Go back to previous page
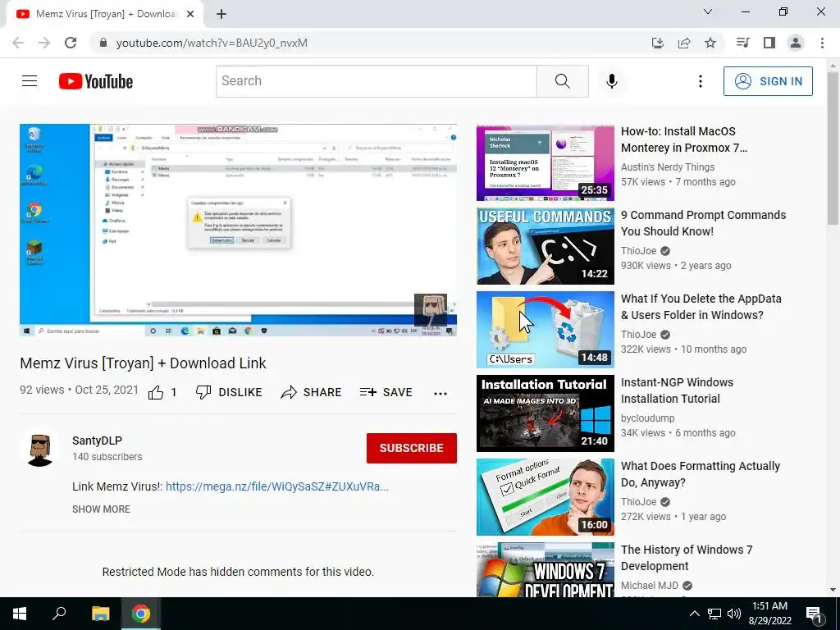Screen dimensions: 840x630 [x=18, y=43]
